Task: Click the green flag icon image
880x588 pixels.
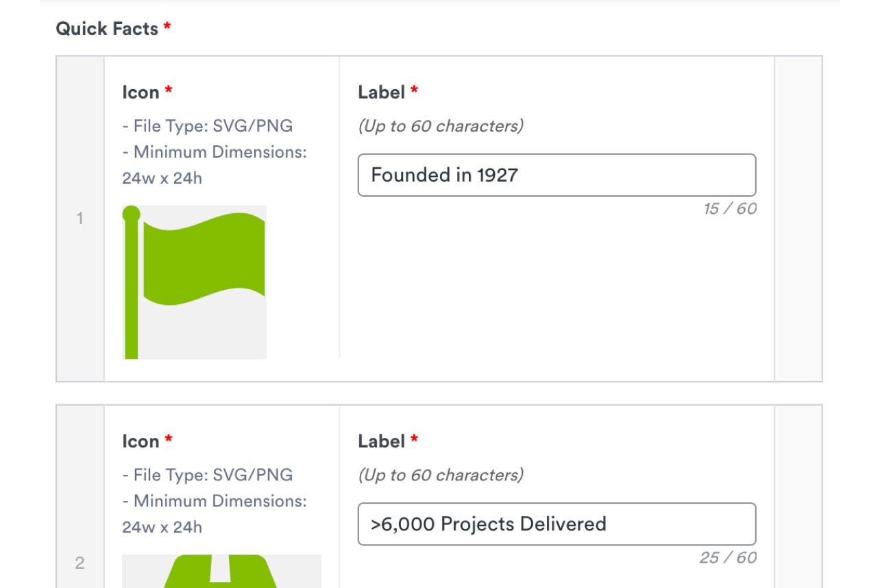Action: tap(195, 282)
